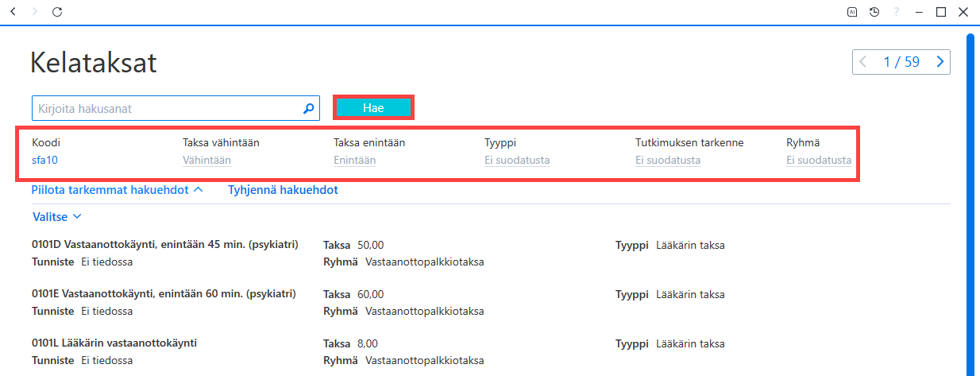Viewport: 980px width, 376px height.
Task: Open the AI assistant icon in title bar
Action: click(x=852, y=12)
